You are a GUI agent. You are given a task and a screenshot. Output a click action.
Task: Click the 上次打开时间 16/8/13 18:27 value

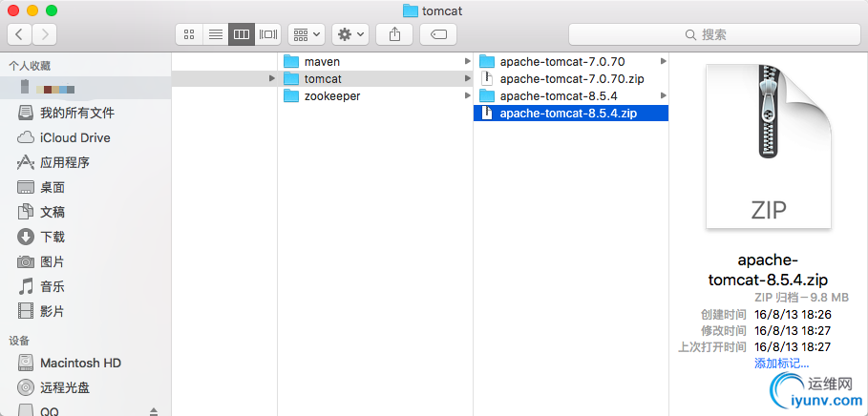pyautogui.click(x=793, y=347)
